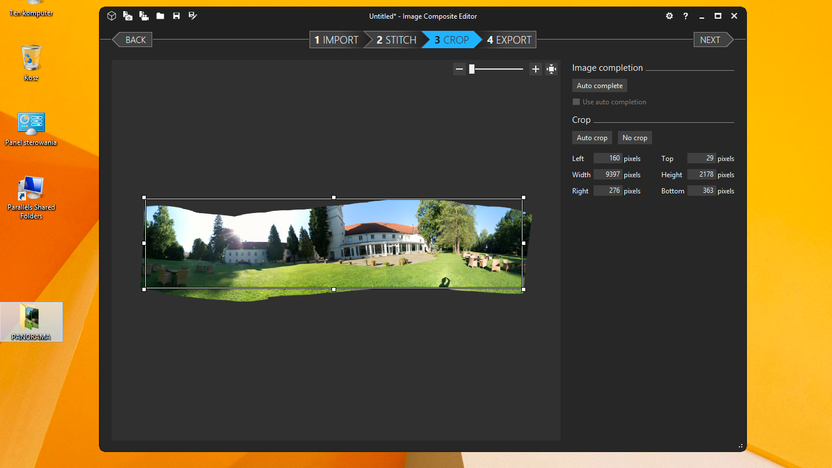Switch to the 2 STITCH step
The image size is (832, 468).
point(396,40)
